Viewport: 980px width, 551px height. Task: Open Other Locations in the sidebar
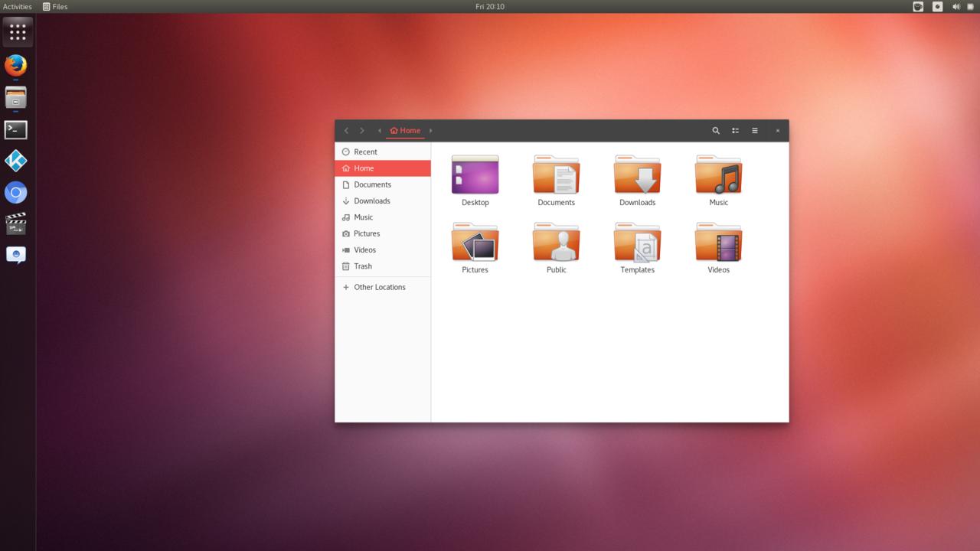tap(383, 287)
